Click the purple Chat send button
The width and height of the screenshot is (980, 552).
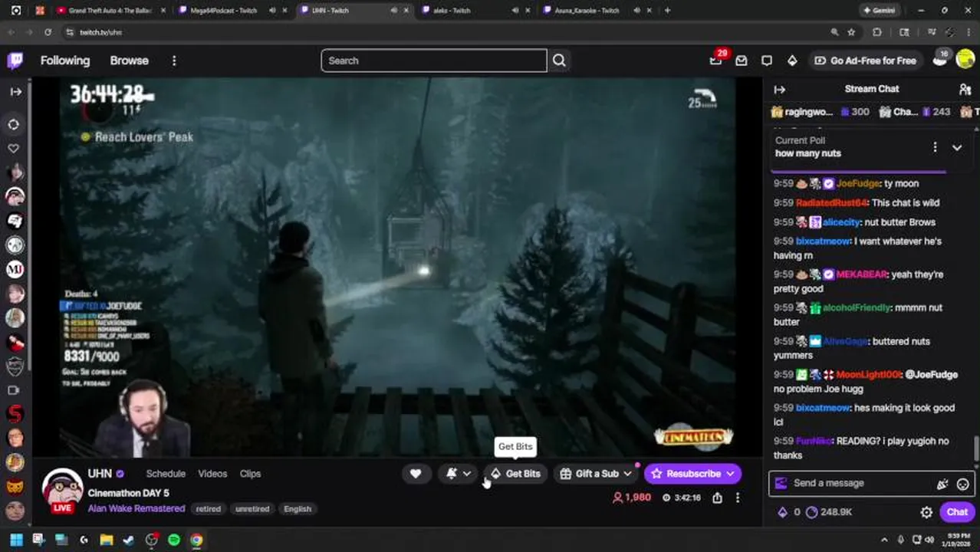(x=957, y=512)
